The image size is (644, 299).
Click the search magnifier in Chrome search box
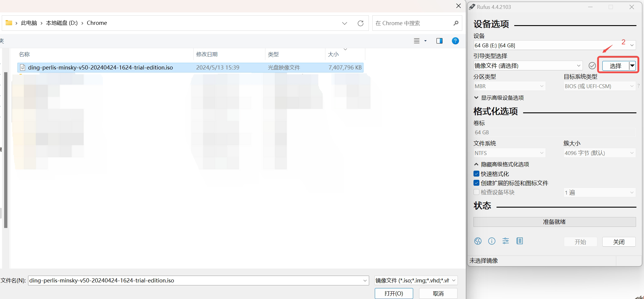coord(456,23)
